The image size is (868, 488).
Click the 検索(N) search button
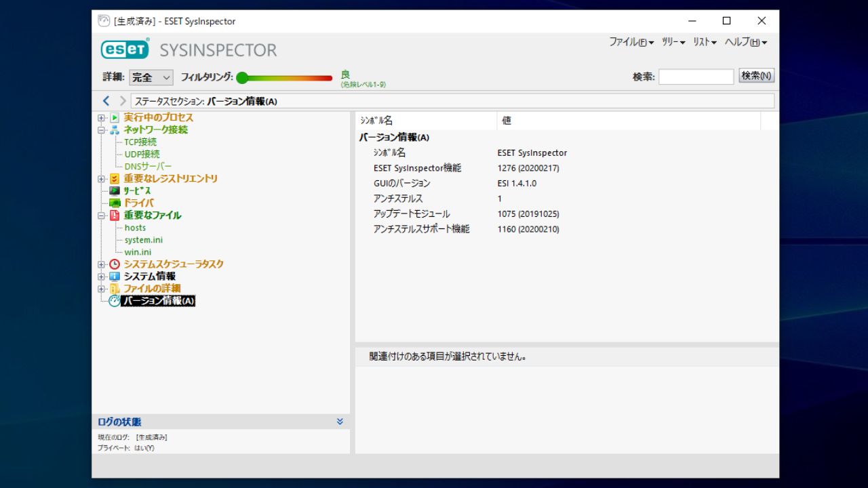click(756, 76)
